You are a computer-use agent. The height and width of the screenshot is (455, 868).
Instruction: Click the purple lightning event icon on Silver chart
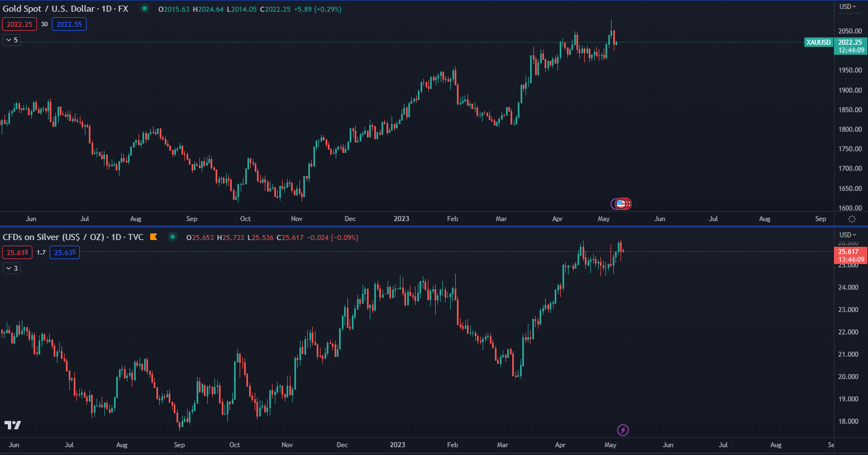pyautogui.click(x=623, y=430)
